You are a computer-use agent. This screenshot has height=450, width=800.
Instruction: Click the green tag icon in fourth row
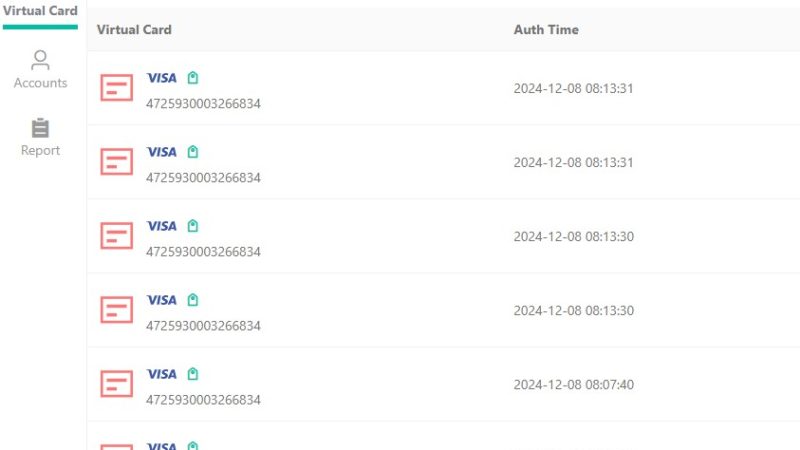[x=192, y=299]
